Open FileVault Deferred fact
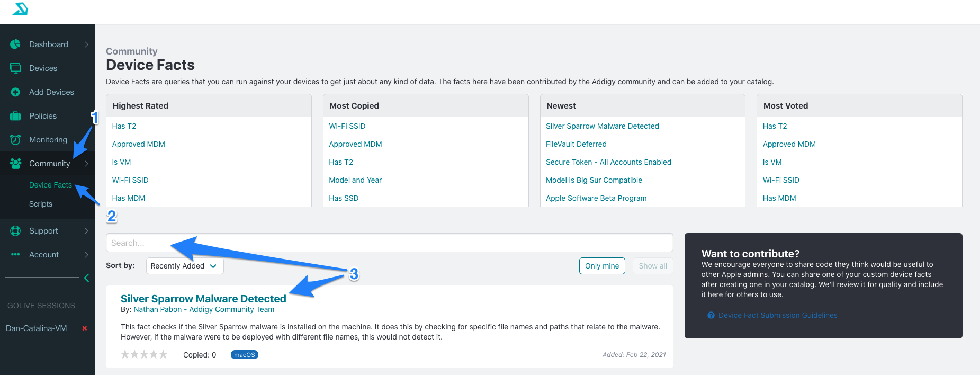Viewport: 980px width, 375px height. click(x=576, y=144)
